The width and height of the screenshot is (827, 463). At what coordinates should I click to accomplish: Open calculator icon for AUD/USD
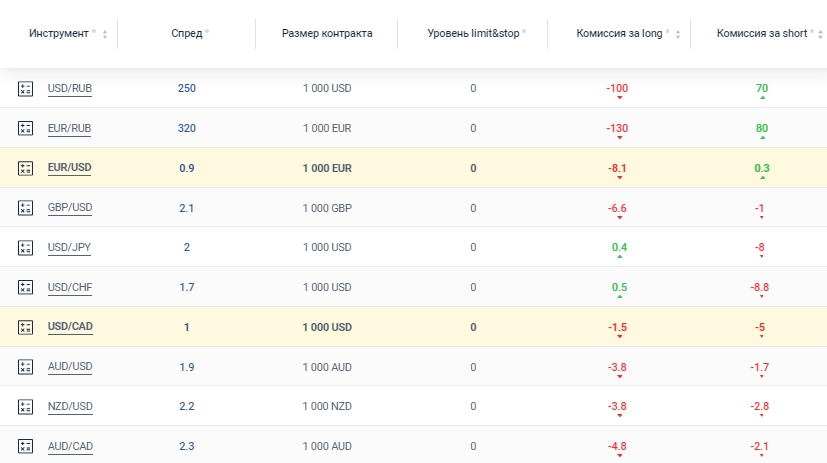[x=26, y=367]
